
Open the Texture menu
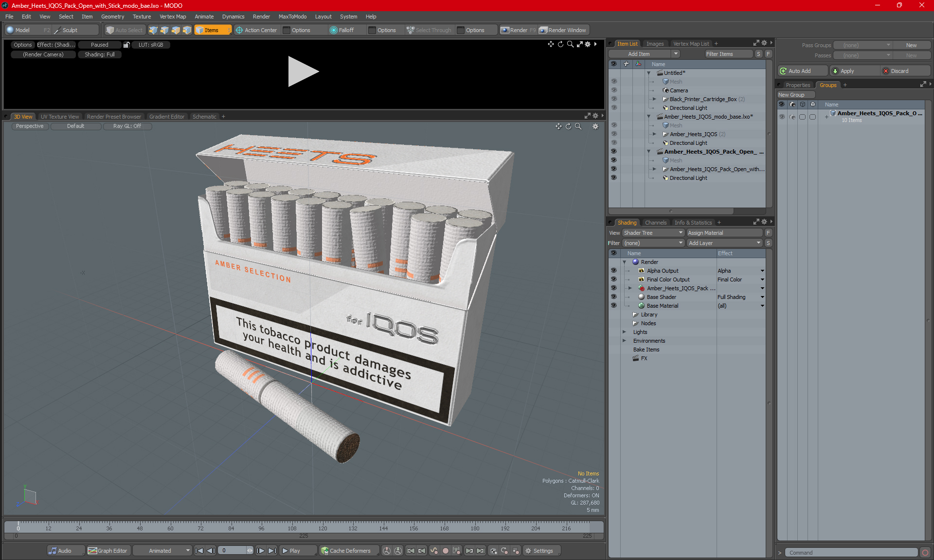[x=142, y=17]
